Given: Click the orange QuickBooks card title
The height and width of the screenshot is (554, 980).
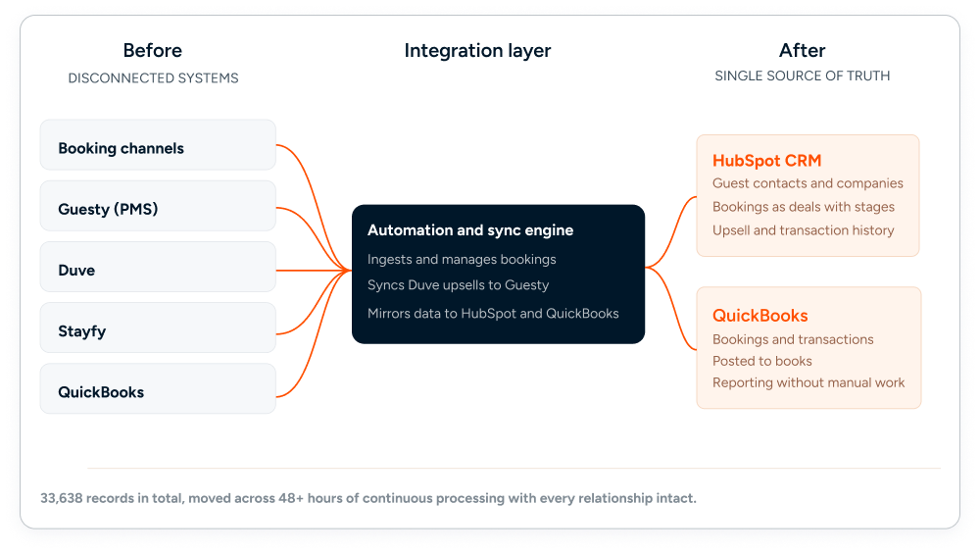Looking at the screenshot, I should (760, 316).
